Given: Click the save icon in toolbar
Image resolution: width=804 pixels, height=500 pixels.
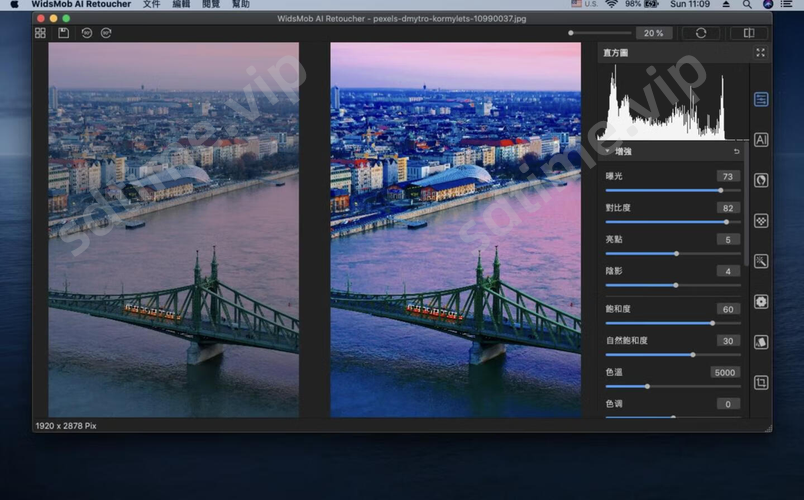Looking at the screenshot, I should 63,33.
